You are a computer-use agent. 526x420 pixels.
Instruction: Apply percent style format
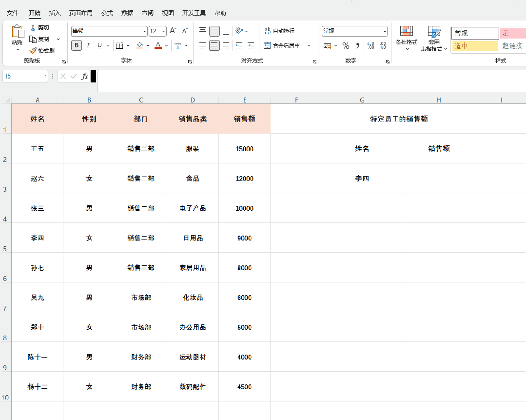pyautogui.click(x=346, y=46)
